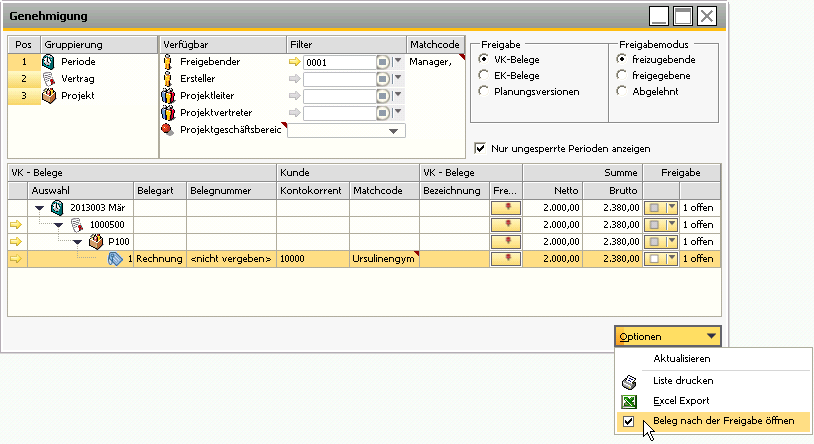Open the Freigabe dropdown in the Rechnung row
Screen dimensions: 814x444
click(x=672, y=259)
